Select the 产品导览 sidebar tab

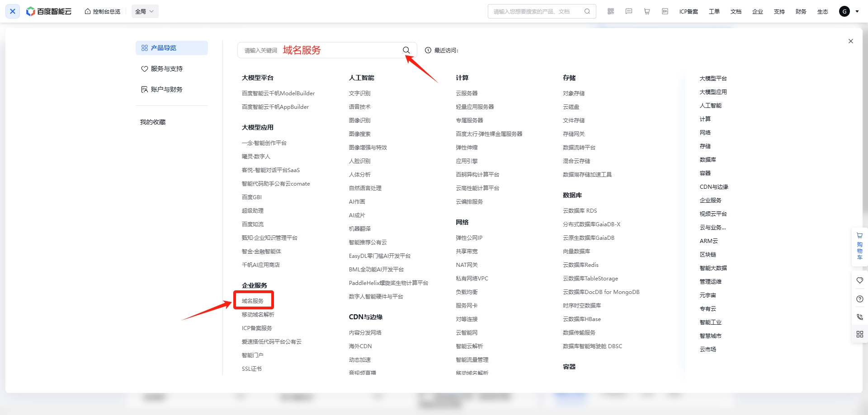(x=172, y=48)
